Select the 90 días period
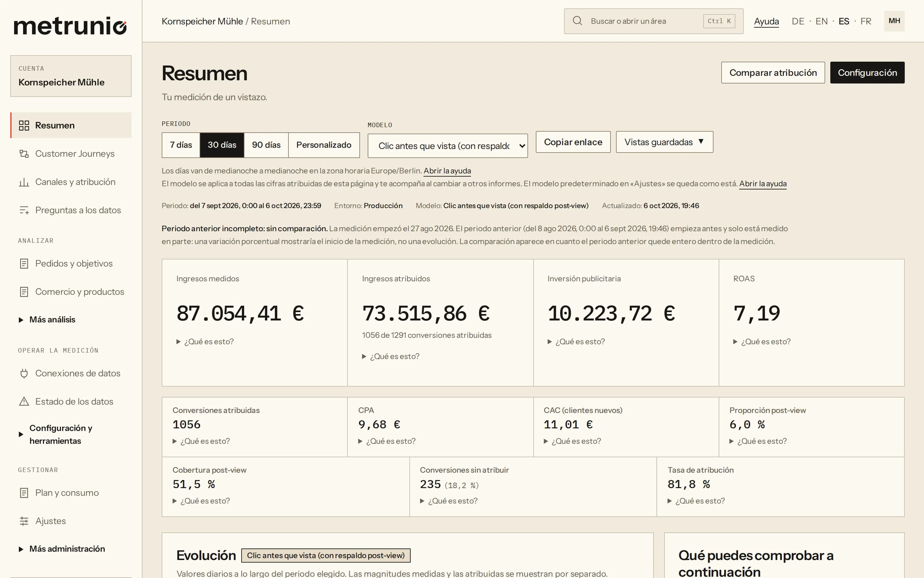 266,145
